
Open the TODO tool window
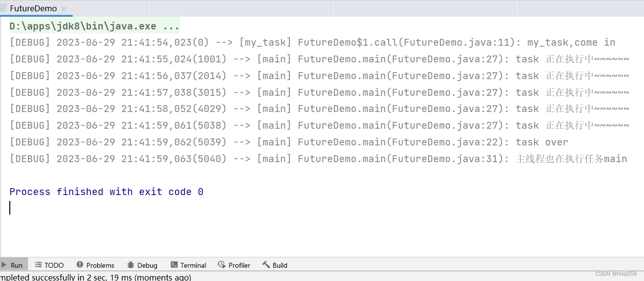point(49,265)
